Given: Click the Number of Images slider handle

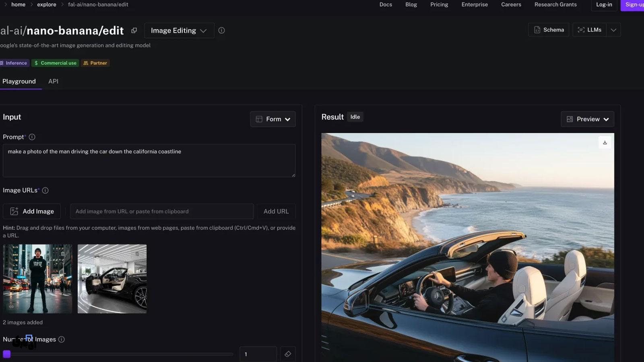Looking at the screenshot, I should (7, 354).
